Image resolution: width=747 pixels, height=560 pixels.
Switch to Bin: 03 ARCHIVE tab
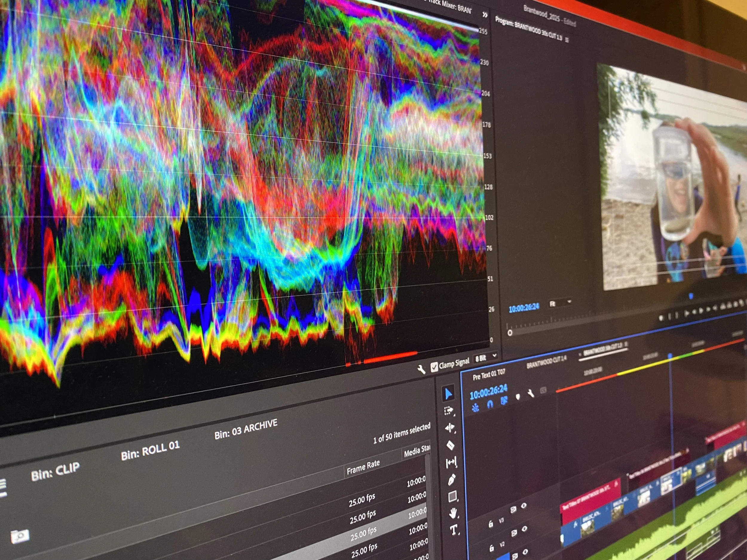pyautogui.click(x=246, y=429)
